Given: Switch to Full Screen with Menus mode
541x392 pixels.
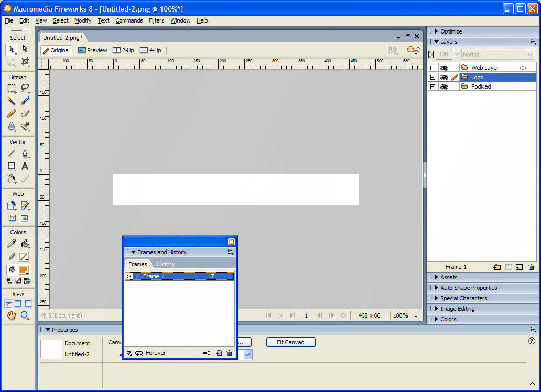Looking at the screenshot, I should tap(18, 304).
